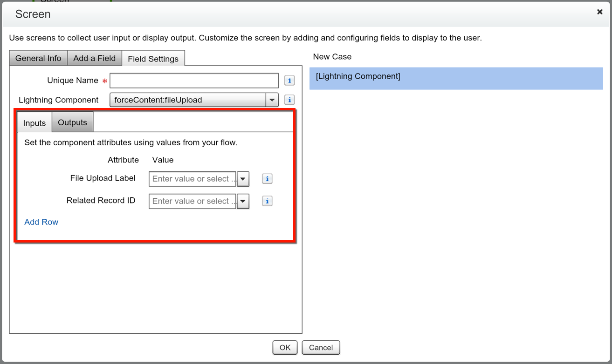The image size is (612, 364).
Task: Open the File Upload Label value dropdown
Action: (243, 179)
